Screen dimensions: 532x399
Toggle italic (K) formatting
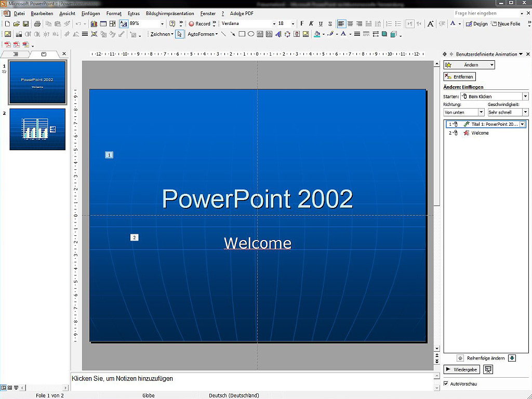[311, 24]
